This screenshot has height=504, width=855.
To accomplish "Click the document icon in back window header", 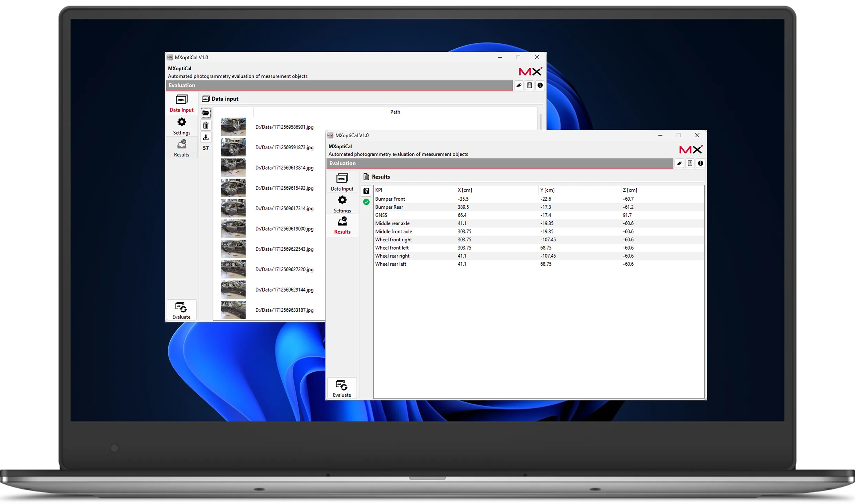I will (530, 85).
